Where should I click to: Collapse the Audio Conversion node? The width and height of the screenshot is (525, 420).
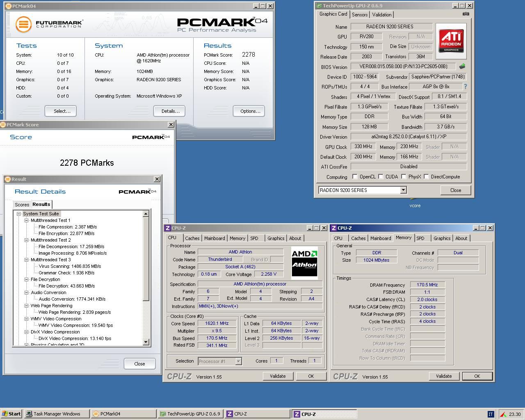coord(26,292)
